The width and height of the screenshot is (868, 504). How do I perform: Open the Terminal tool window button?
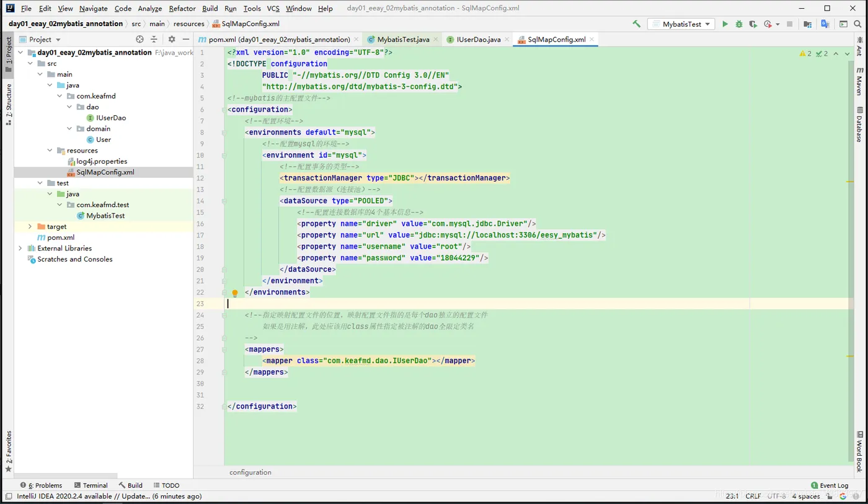coord(91,485)
